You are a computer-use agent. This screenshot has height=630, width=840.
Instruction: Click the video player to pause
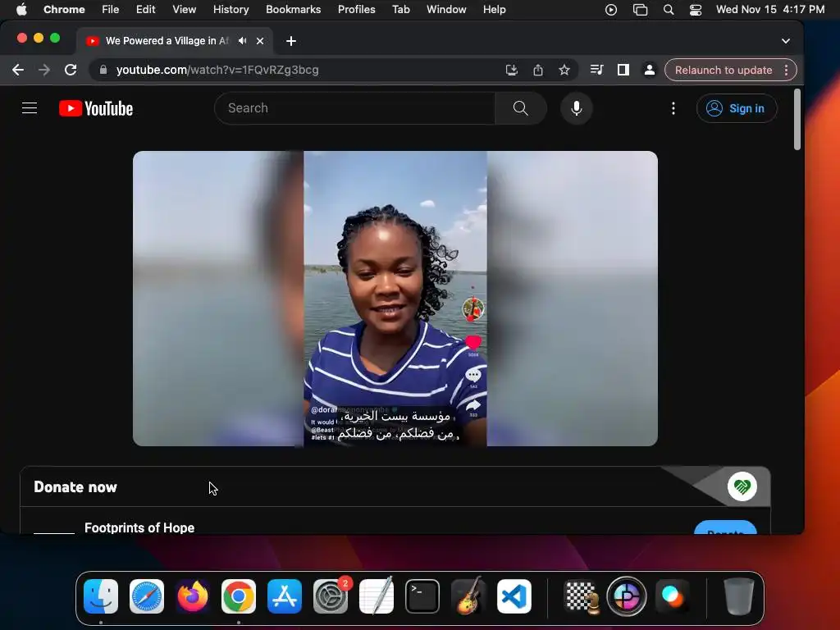coord(395,299)
